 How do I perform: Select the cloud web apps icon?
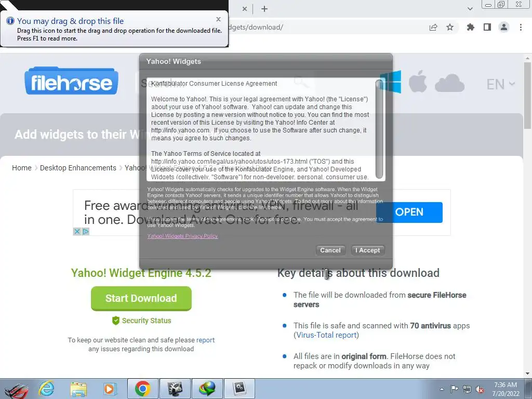449,83
